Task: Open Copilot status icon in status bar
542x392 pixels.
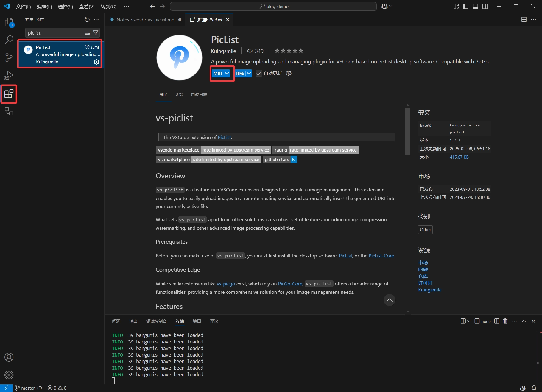Action: pos(523,388)
